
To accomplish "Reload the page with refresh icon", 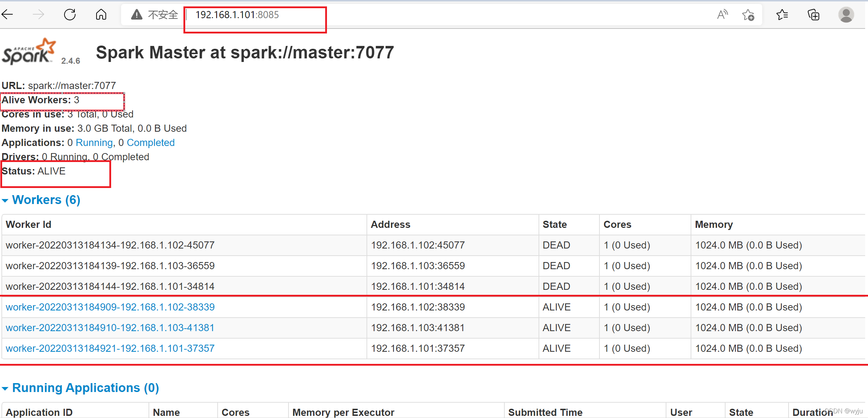I will [70, 15].
